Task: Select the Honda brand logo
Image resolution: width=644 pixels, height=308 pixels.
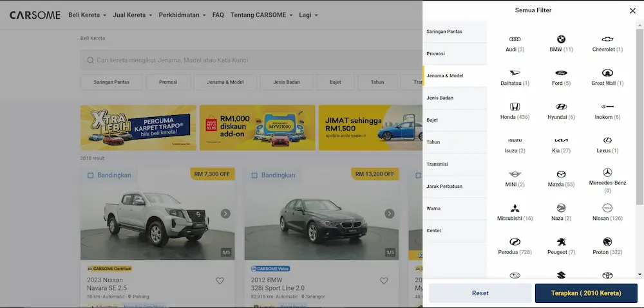Action: 515,107
